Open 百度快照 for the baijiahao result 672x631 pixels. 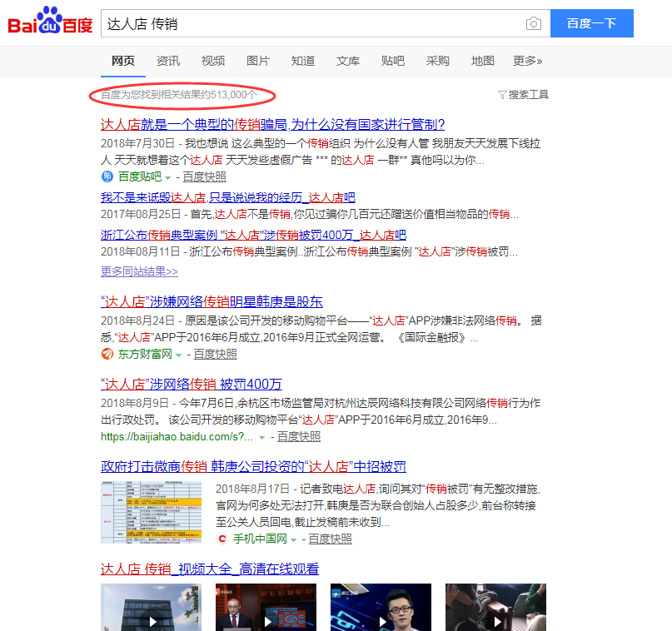[x=299, y=436]
